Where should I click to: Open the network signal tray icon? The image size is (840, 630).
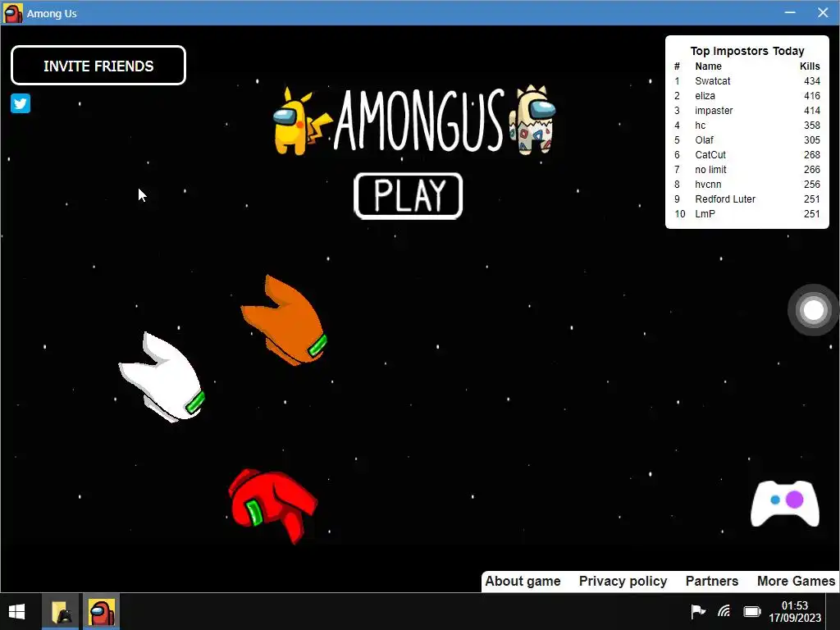pos(724,611)
